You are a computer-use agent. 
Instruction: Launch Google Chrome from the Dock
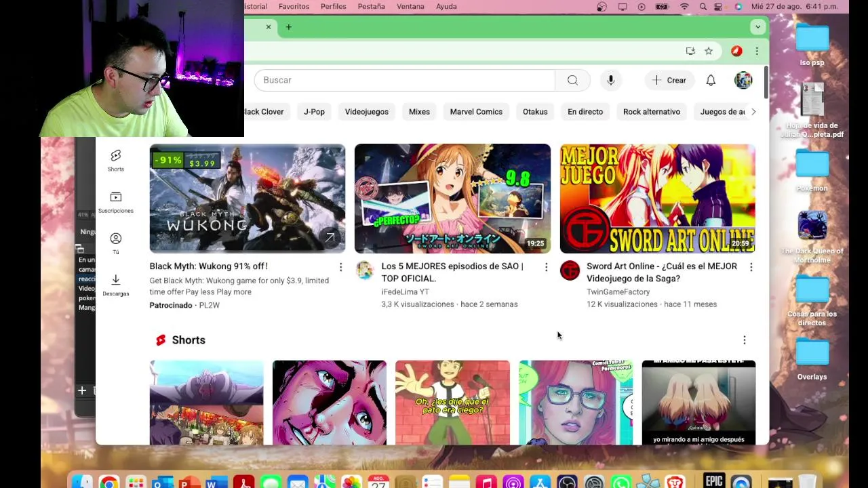coord(108,482)
